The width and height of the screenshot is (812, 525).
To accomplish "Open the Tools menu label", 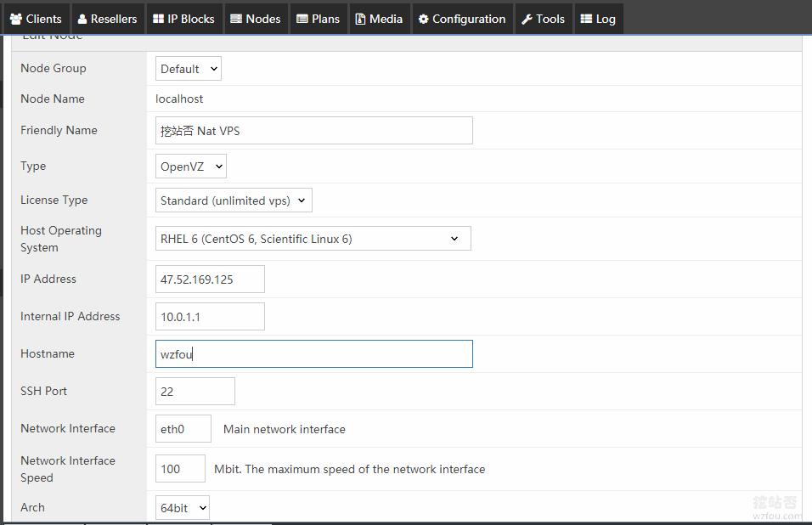I will 550,20.
